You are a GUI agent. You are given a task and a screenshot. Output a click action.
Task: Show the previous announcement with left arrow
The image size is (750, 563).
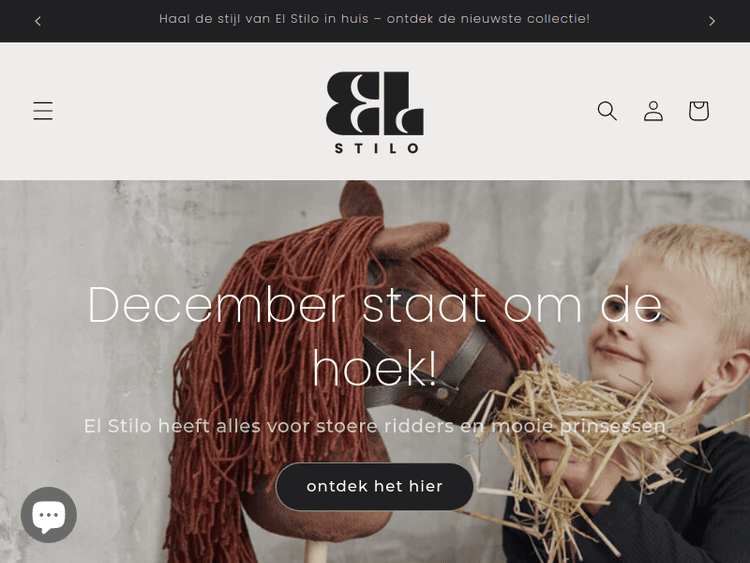pyautogui.click(x=38, y=21)
